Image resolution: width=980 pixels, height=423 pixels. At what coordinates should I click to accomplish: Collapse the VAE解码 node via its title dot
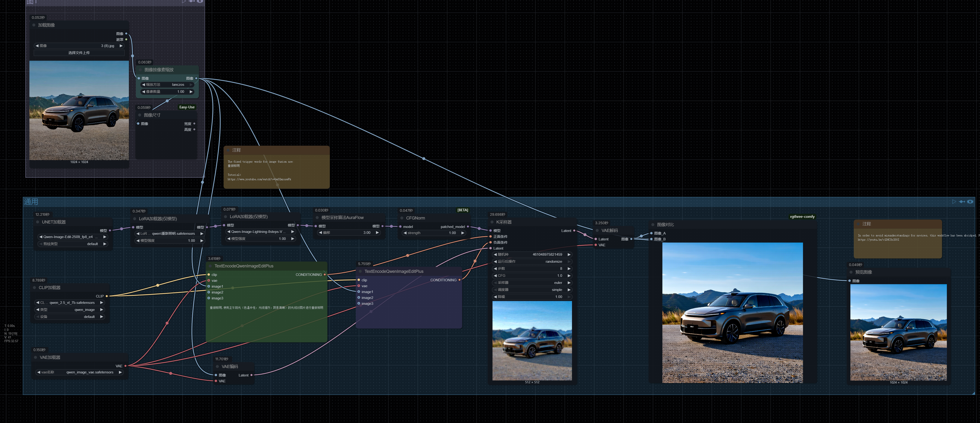pyautogui.click(x=597, y=230)
